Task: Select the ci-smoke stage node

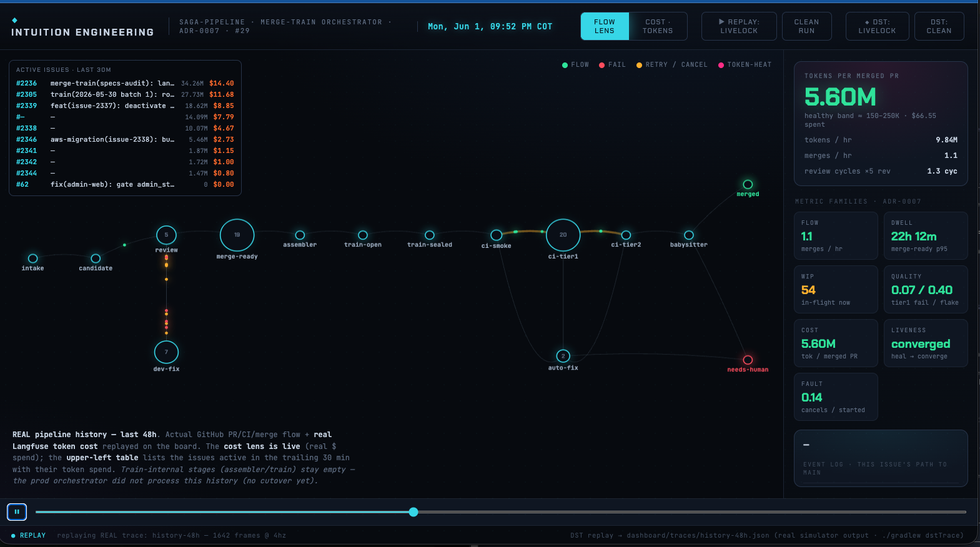Action: (x=497, y=235)
